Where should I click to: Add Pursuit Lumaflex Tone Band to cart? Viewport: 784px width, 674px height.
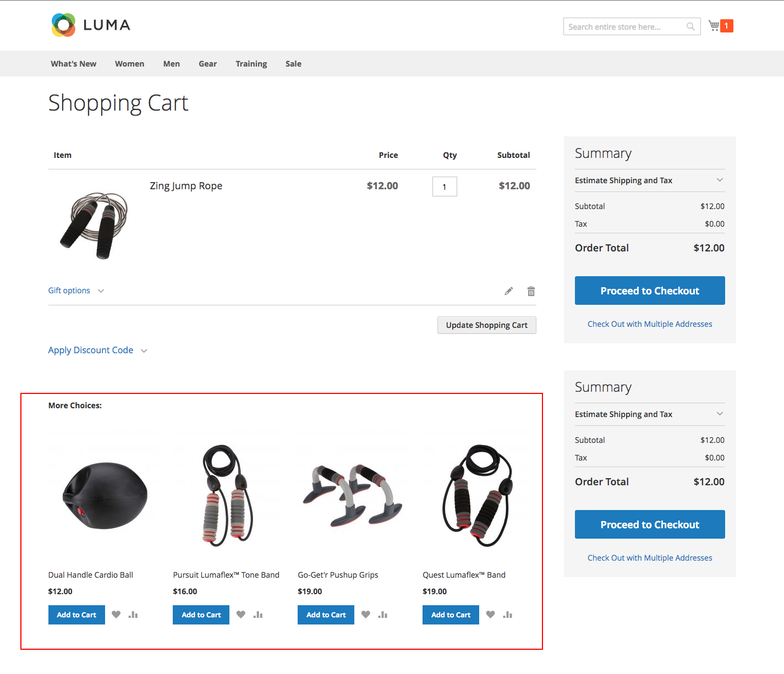point(201,615)
